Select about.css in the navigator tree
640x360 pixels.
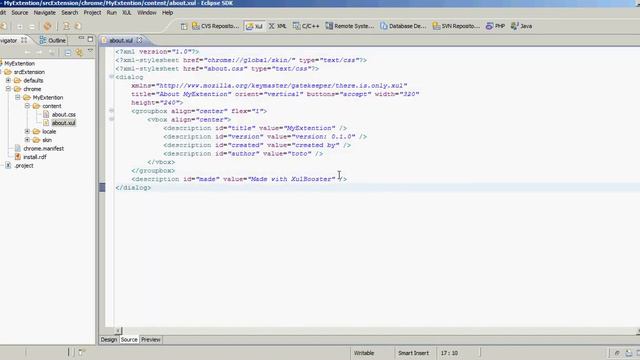[63, 115]
